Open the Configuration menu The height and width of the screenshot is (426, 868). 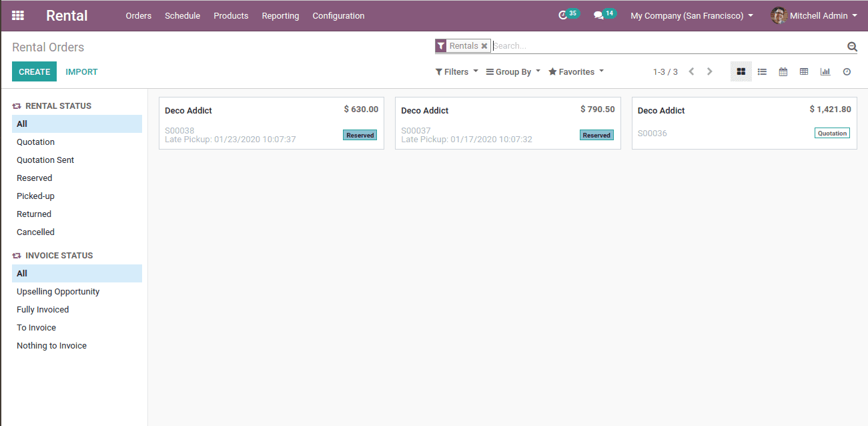click(x=338, y=15)
